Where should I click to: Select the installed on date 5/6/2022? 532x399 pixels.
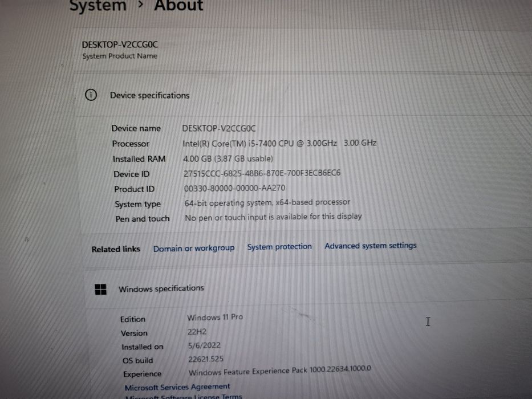[204, 345]
